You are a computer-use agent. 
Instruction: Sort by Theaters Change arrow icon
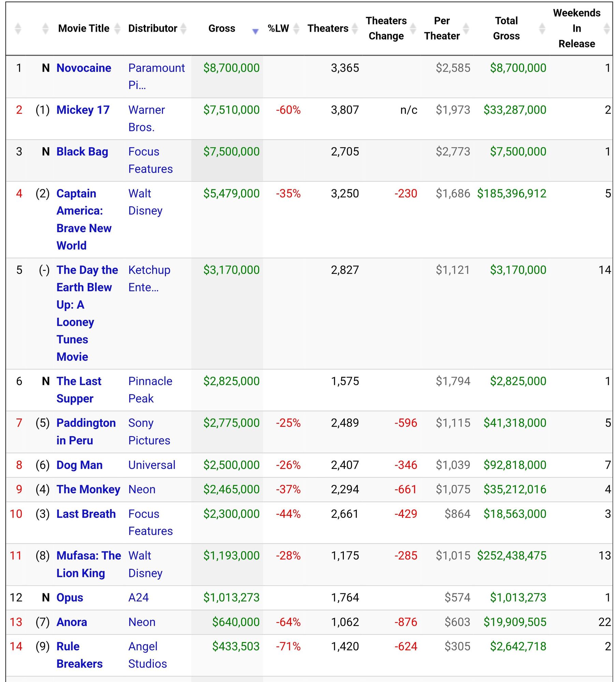(413, 28)
